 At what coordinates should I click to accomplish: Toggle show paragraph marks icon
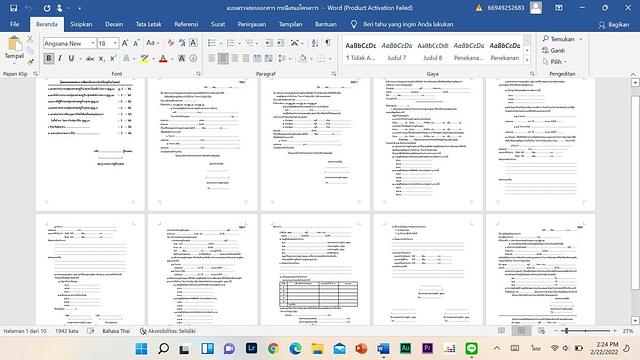pos(328,43)
